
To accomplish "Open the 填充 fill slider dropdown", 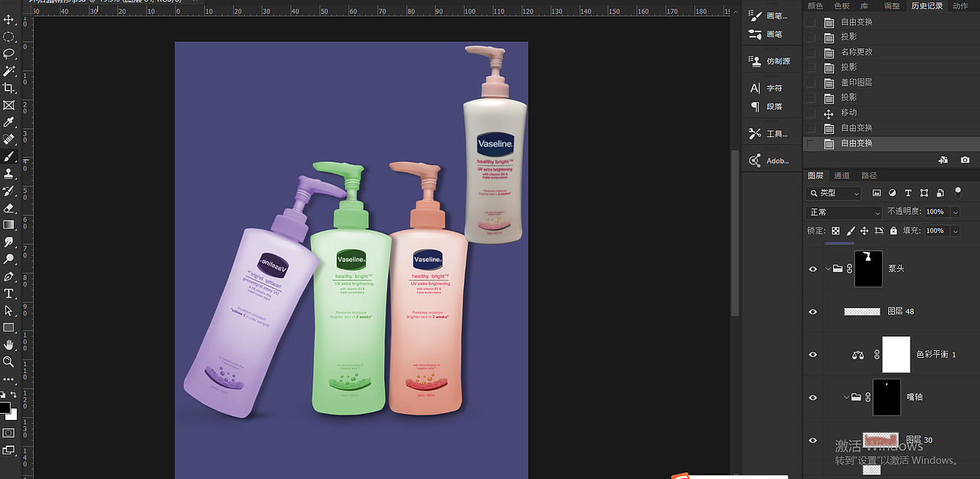I will pyautogui.click(x=955, y=231).
